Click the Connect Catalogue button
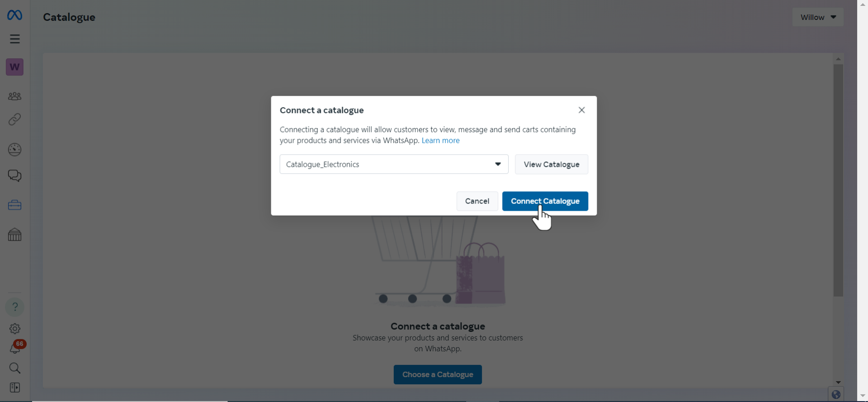Screen dimensions: 868x402 click(545, 201)
